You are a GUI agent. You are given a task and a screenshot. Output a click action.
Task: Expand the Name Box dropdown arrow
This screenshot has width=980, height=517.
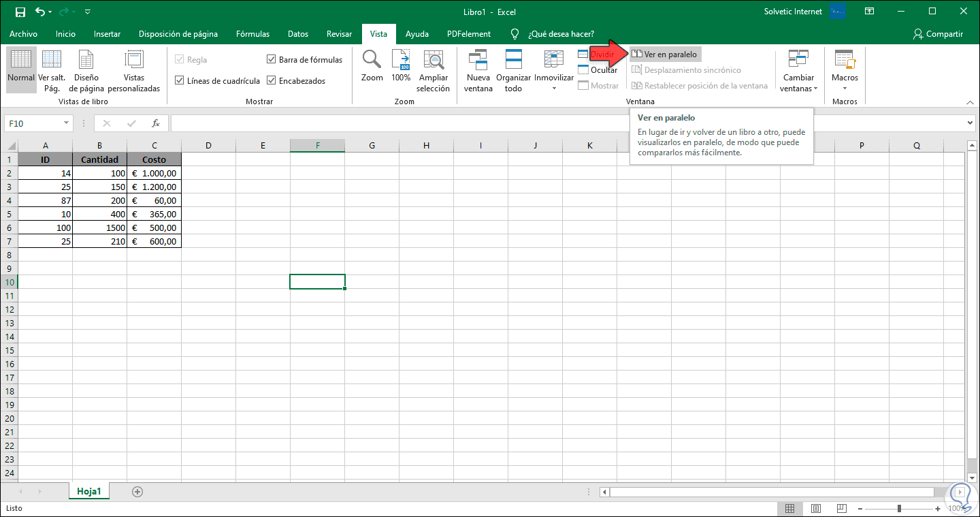tap(66, 123)
